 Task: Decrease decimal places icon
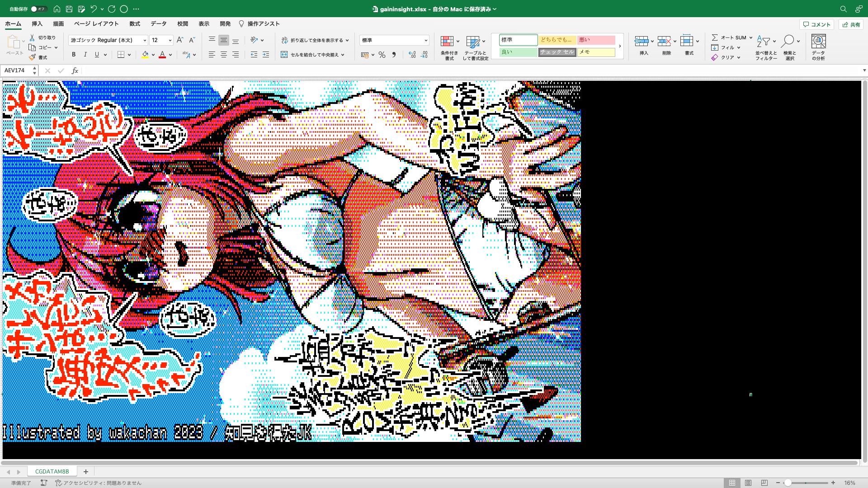coord(424,55)
